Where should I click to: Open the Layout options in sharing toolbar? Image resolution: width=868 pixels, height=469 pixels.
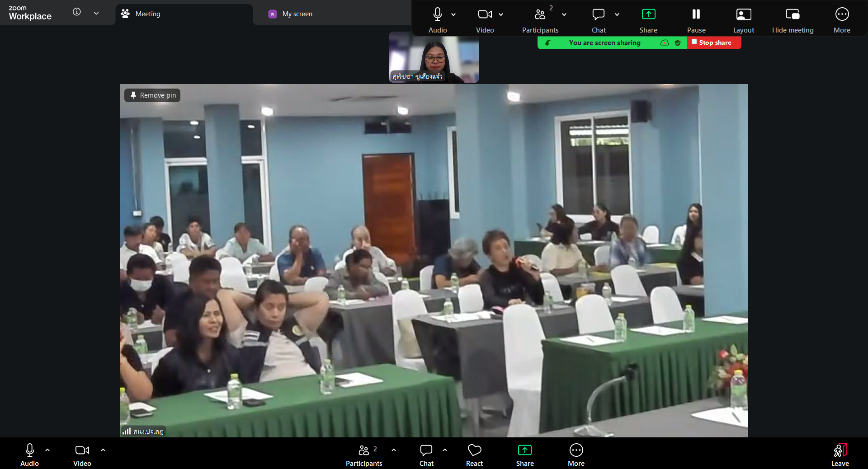click(743, 20)
